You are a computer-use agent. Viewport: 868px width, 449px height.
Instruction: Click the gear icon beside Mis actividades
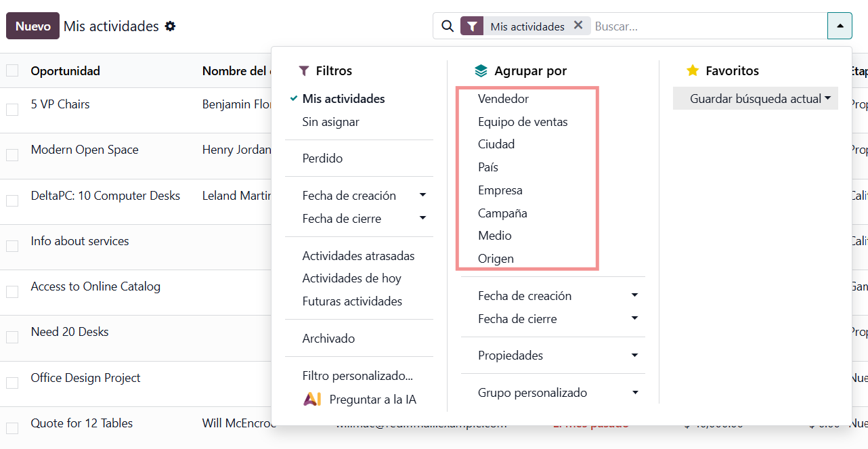170,26
